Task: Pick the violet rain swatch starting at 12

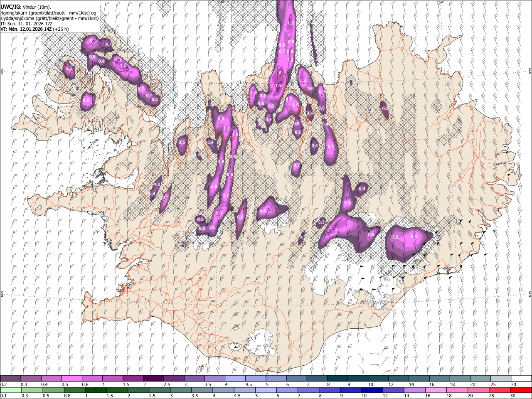Action: click(393, 390)
